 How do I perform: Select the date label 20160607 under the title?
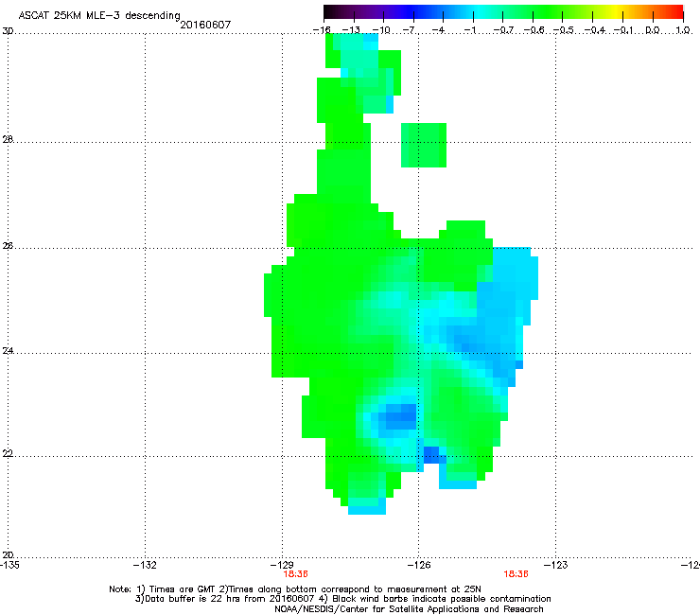[205, 25]
